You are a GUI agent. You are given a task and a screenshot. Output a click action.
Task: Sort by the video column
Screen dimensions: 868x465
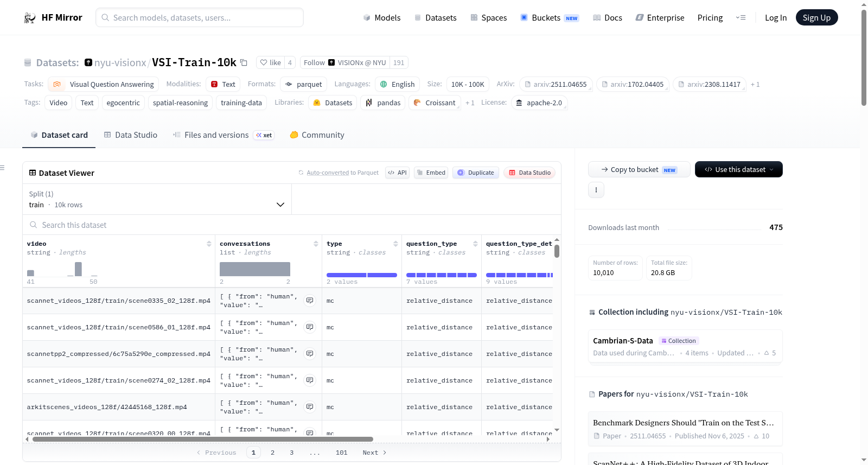[x=209, y=244]
